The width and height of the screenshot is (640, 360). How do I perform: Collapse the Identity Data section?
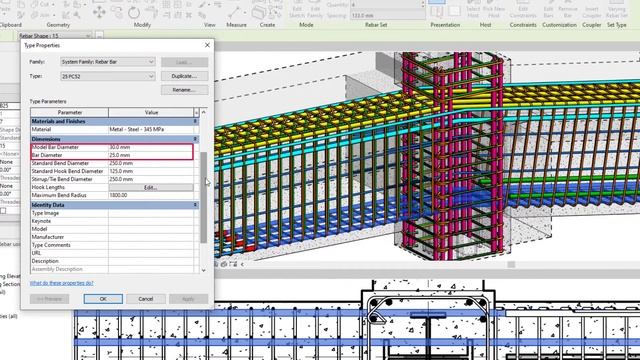[x=195, y=205]
